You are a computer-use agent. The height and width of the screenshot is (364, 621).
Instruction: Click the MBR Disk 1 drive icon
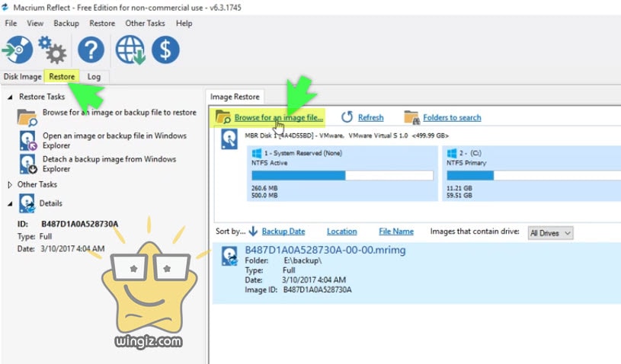click(x=229, y=140)
